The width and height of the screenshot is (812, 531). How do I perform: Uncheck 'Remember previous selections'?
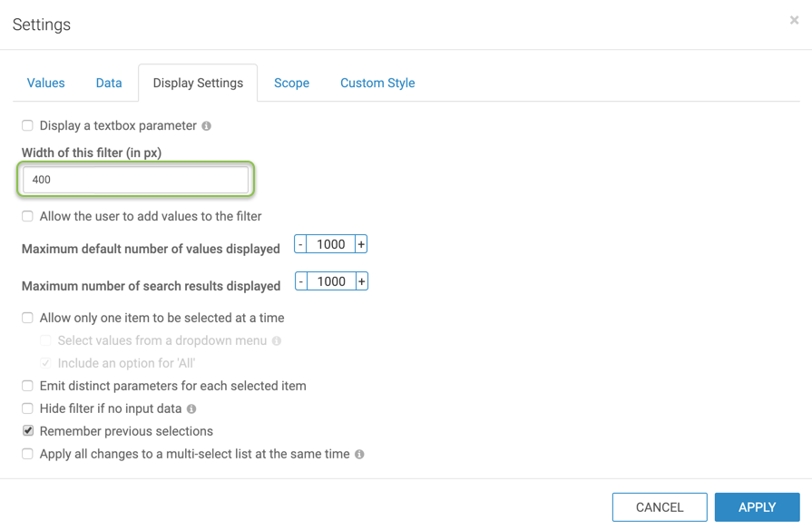click(28, 431)
